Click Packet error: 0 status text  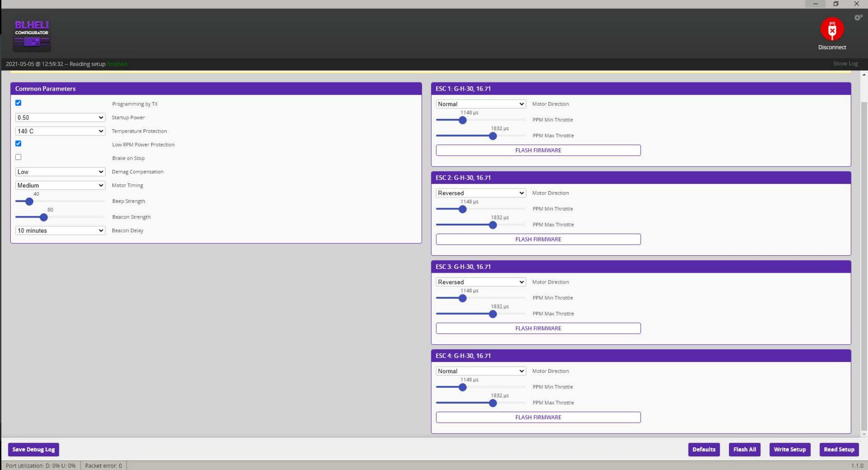tap(104, 466)
